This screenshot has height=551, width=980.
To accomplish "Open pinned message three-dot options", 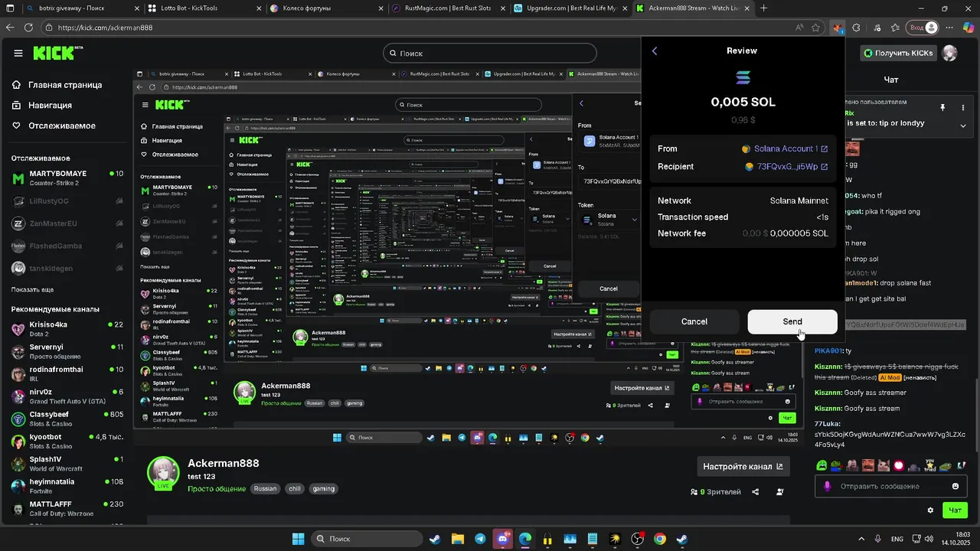I will coord(963,108).
